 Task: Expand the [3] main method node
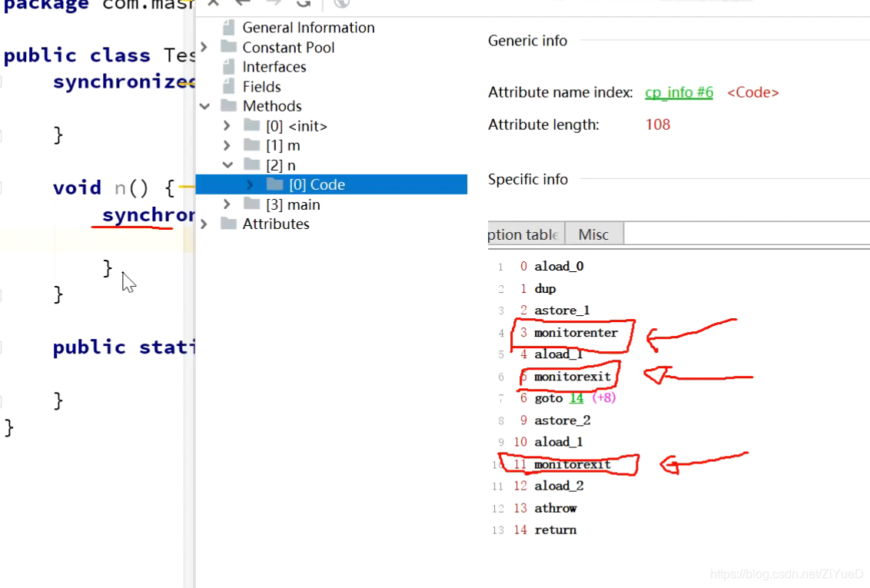pos(227,204)
